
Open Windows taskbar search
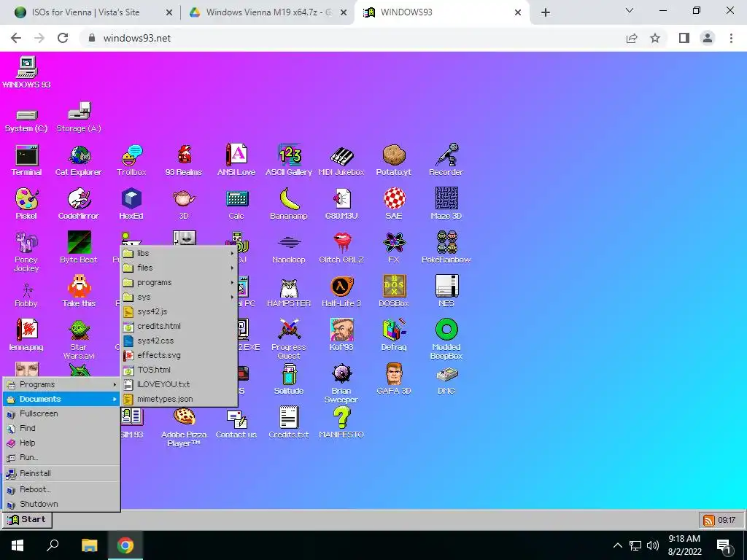53,545
